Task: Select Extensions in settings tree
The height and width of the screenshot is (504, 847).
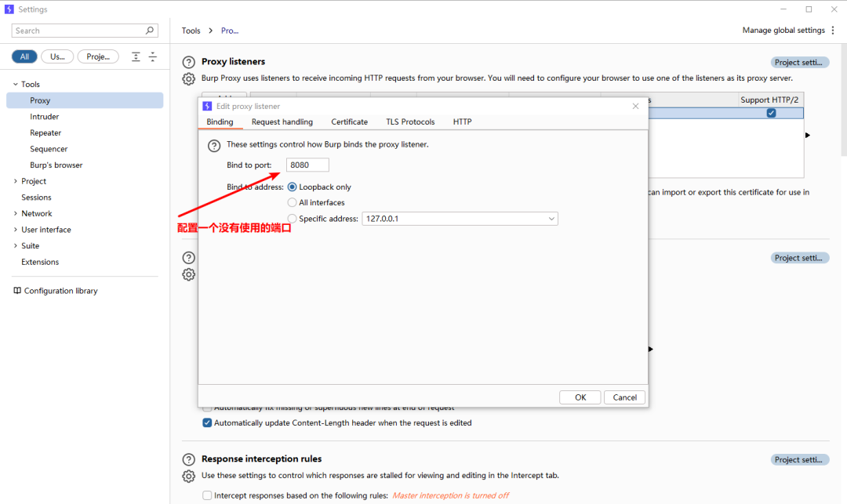Action: pyautogui.click(x=40, y=262)
